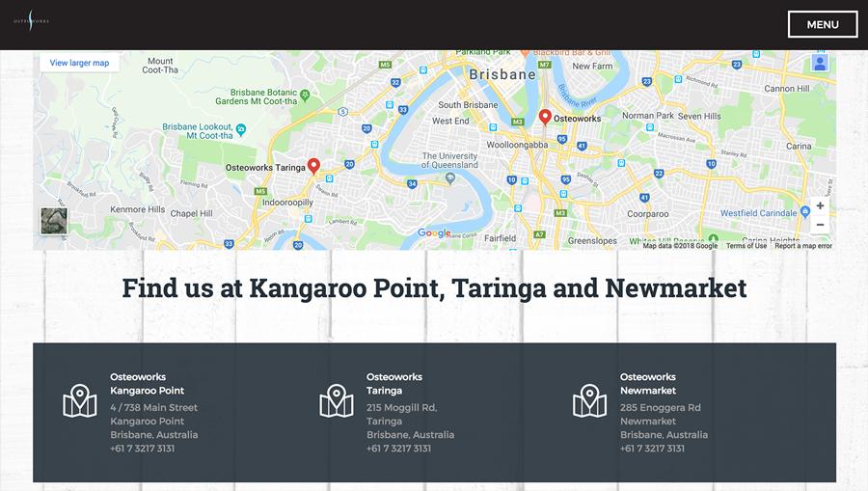Click the Brisbane city label on map
Viewport: 868px width, 491px height.
(502, 74)
